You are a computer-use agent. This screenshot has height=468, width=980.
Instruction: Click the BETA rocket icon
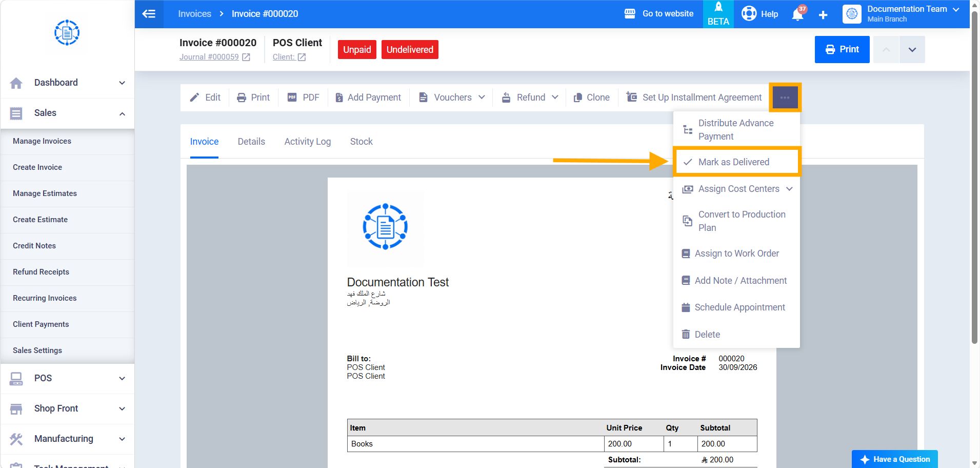718,7
